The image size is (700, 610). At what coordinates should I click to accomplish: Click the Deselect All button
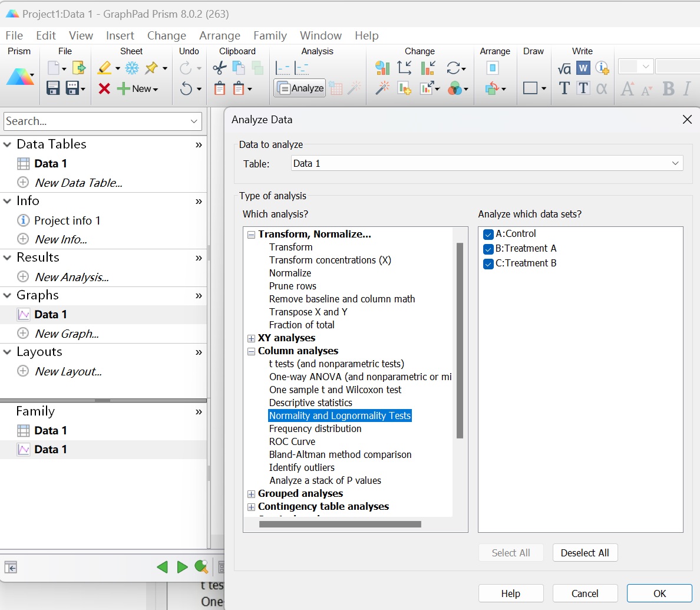tap(585, 553)
